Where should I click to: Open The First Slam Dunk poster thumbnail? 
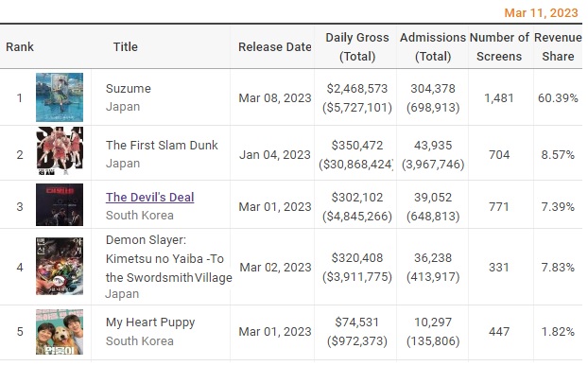pos(60,151)
